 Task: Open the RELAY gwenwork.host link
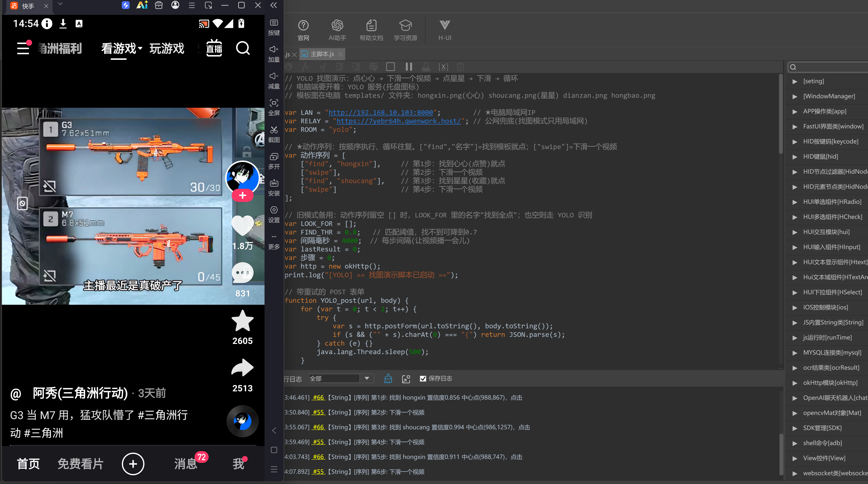coord(398,121)
